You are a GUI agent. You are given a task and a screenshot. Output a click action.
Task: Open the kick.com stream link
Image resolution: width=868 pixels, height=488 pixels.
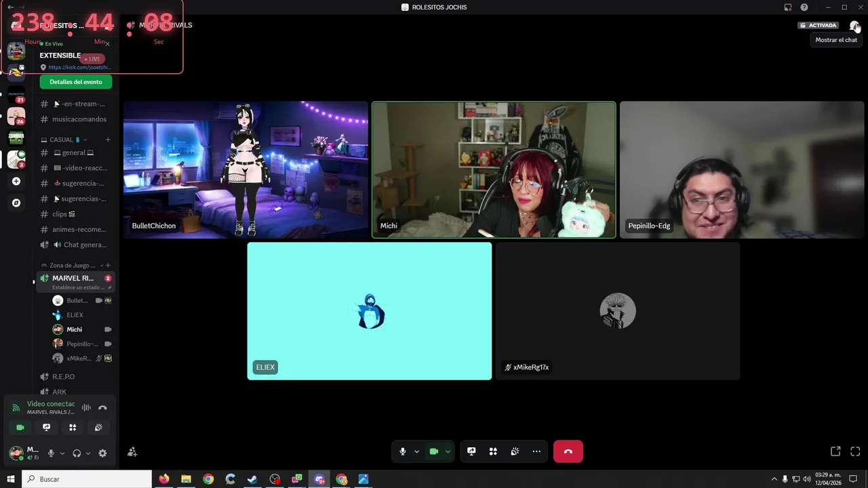click(x=79, y=67)
